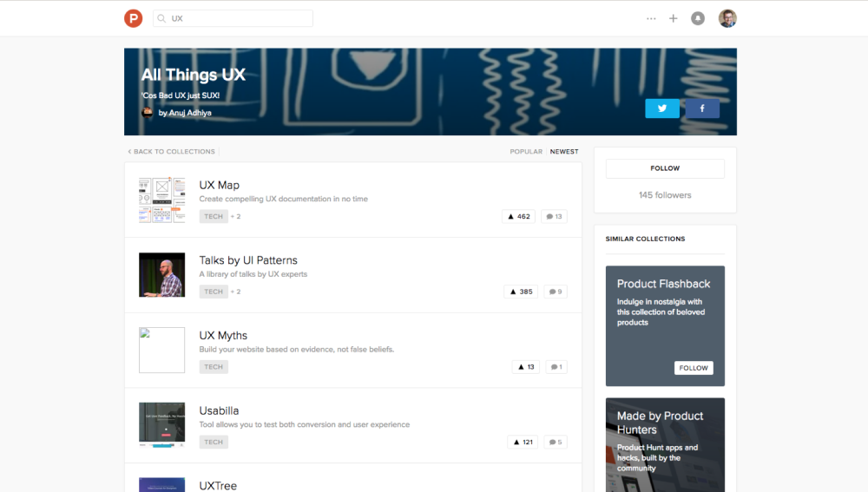The image size is (868, 492).
Task: Open the UX Map product title
Action: [x=220, y=185]
